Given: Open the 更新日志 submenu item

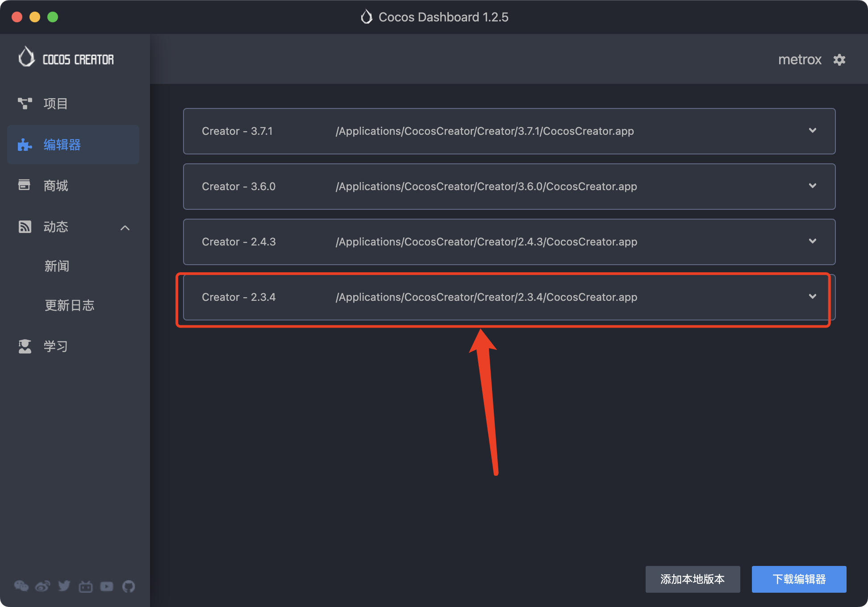Looking at the screenshot, I should point(70,306).
